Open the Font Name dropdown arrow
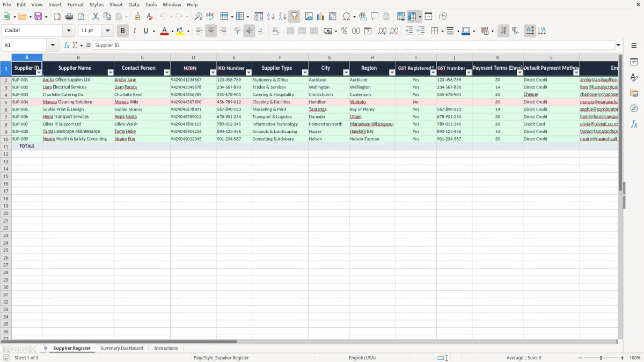 69,31
